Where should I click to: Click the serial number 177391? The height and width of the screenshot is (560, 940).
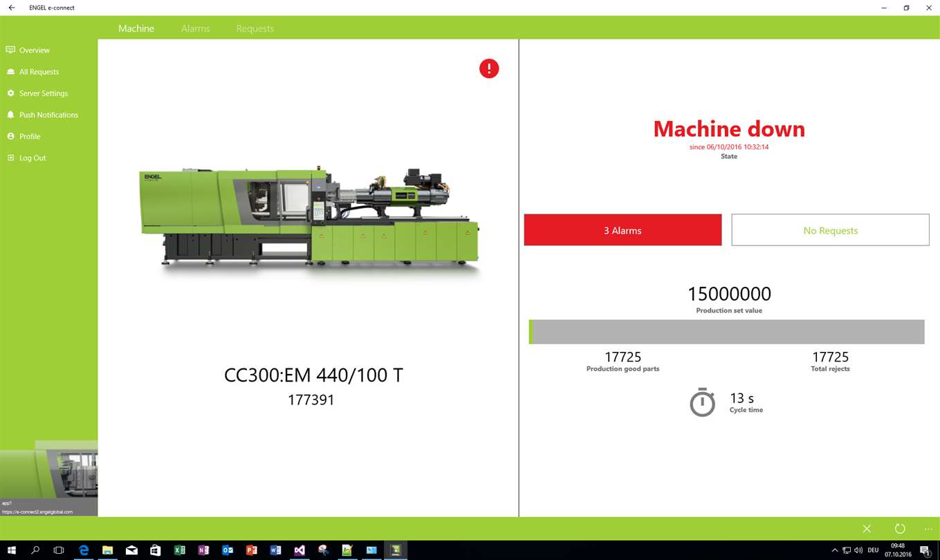coord(311,400)
